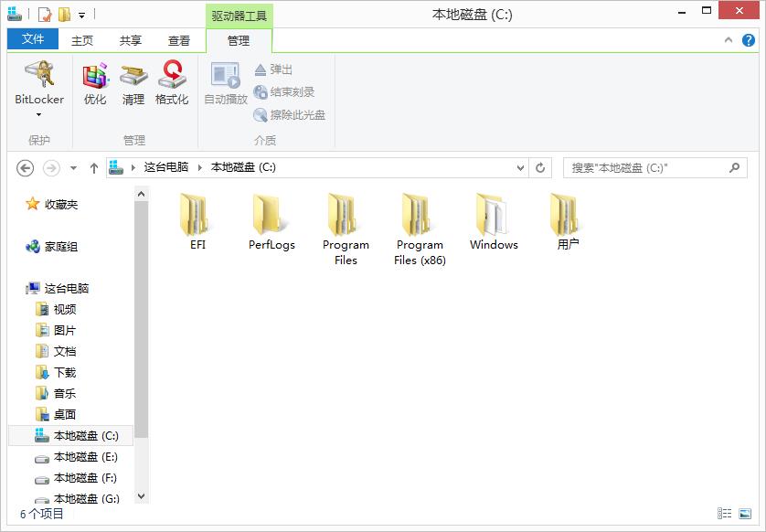Click the navigation pane scrollbar thumb
The width and height of the screenshot is (766, 532).
coord(141,319)
